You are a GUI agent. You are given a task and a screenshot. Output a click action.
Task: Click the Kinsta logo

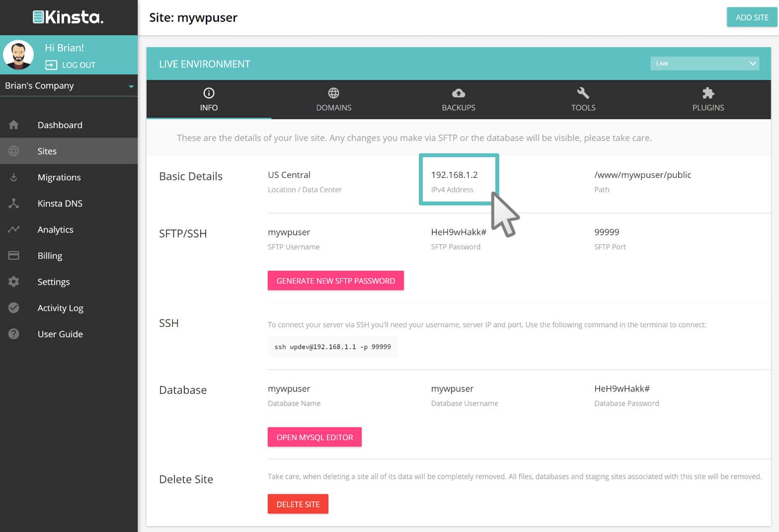(68, 17)
